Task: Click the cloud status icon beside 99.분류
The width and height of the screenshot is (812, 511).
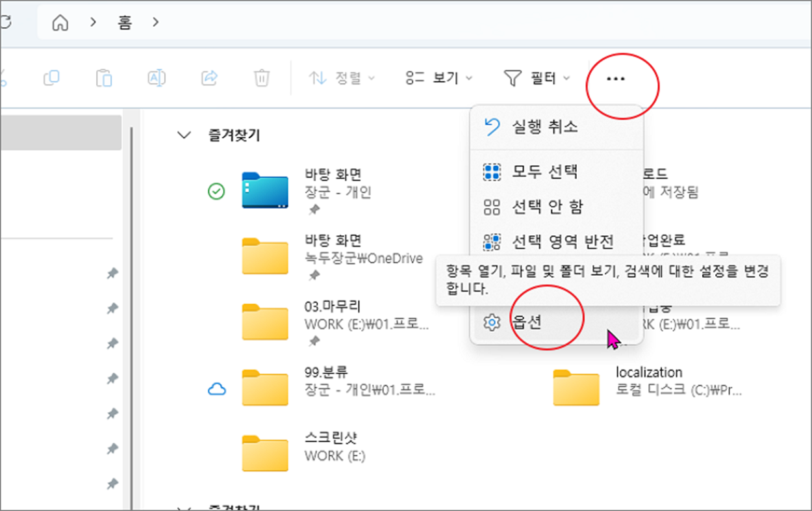Action: (216, 389)
